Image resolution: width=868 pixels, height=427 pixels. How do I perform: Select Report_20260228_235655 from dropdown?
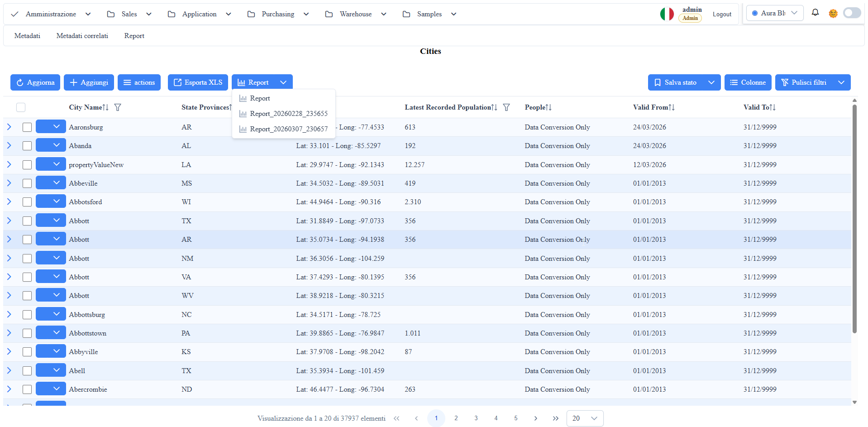point(284,114)
